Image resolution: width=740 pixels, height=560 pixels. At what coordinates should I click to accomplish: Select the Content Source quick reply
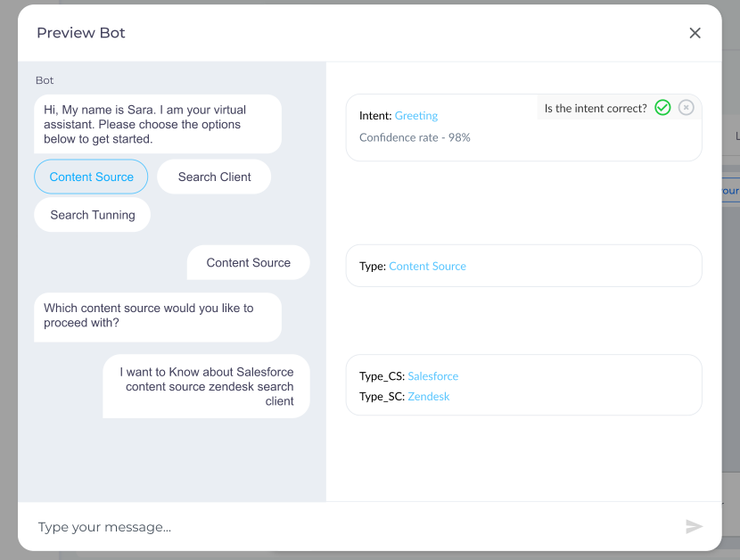coord(91,177)
